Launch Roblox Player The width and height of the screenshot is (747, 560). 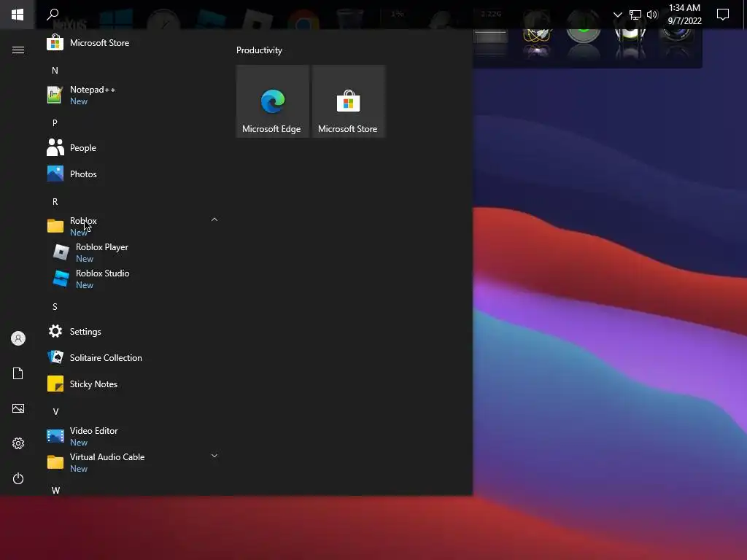(133, 252)
